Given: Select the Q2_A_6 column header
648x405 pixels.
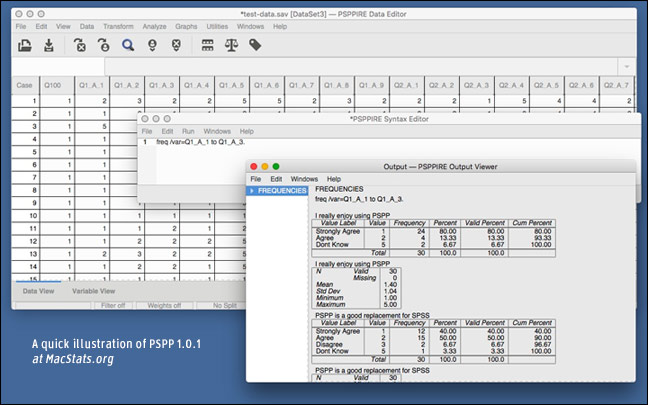Looking at the screenshot, I should [581, 86].
